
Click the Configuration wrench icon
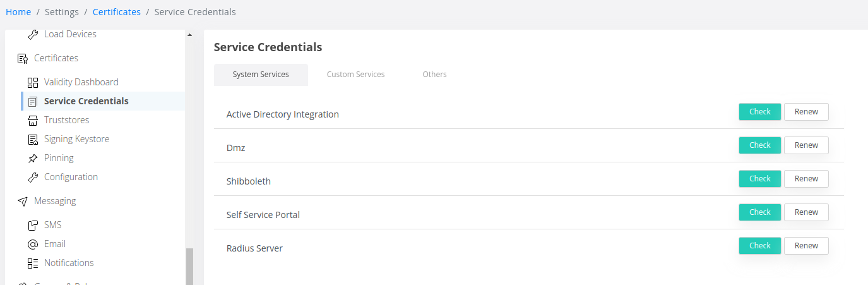(33, 177)
